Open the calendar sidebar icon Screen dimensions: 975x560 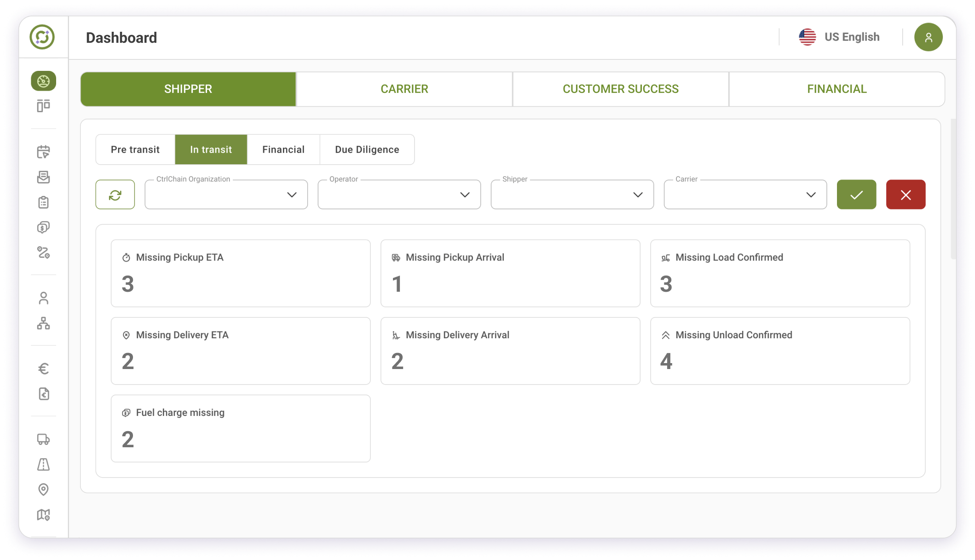(x=44, y=152)
